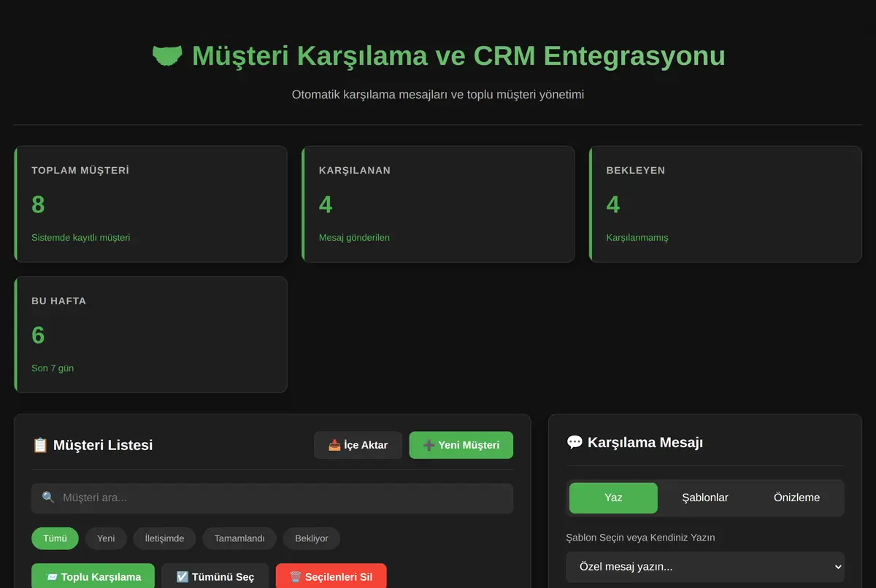Click the Mesaj gönderilen text
This screenshot has height=588, width=876.
point(354,237)
